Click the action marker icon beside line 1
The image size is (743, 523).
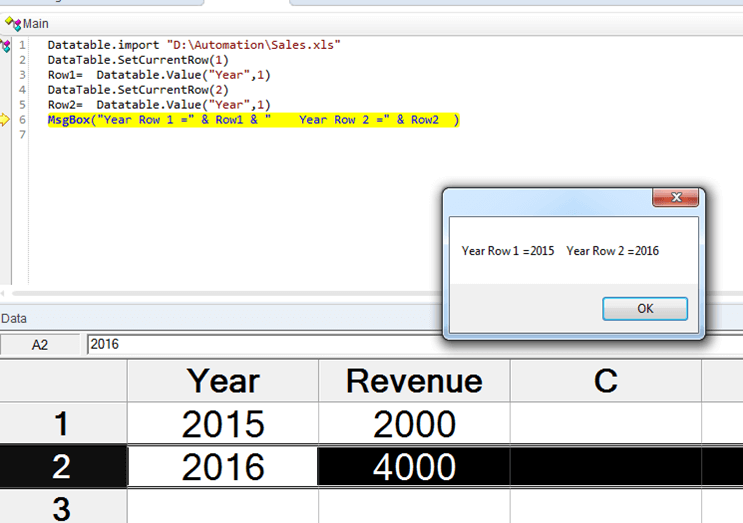coord(6,45)
